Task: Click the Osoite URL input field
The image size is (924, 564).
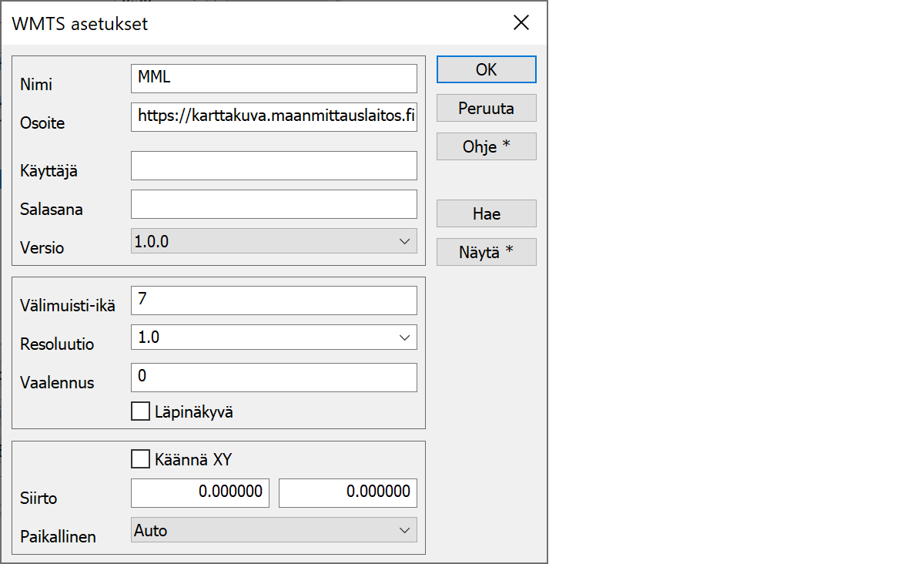Action: click(x=273, y=117)
